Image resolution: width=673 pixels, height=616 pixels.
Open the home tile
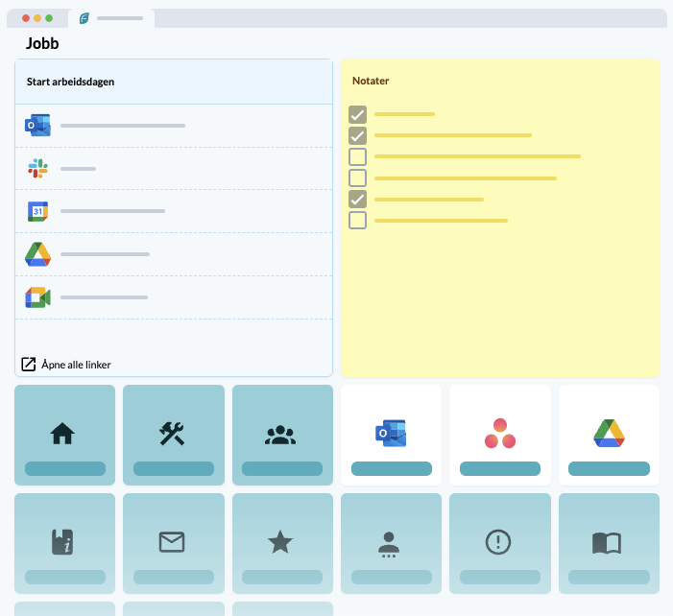coord(65,435)
